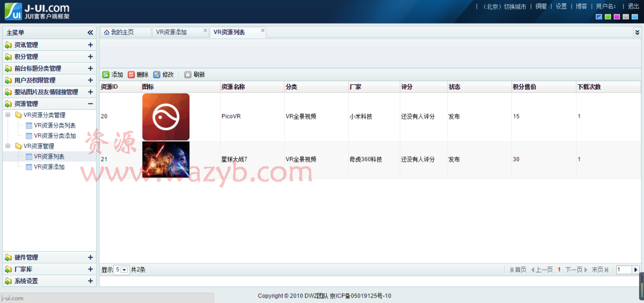Collapse the VR资源分类管理 tree node
The image size is (644, 303).
[x=8, y=115]
